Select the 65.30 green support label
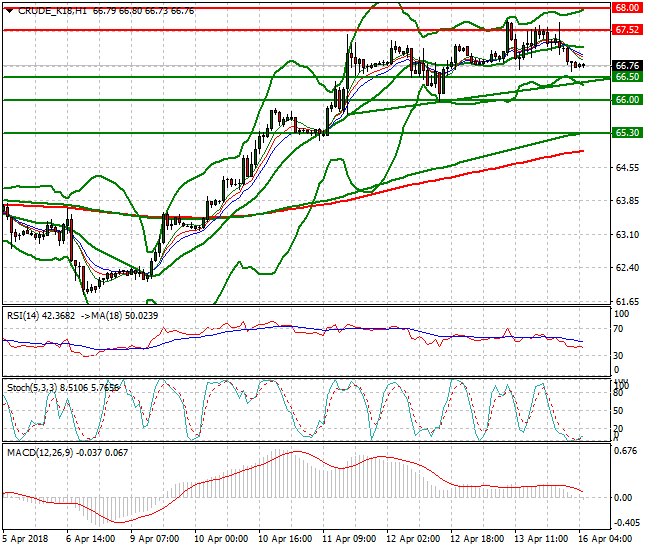Viewport: 650px width, 550px height. (x=627, y=133)
